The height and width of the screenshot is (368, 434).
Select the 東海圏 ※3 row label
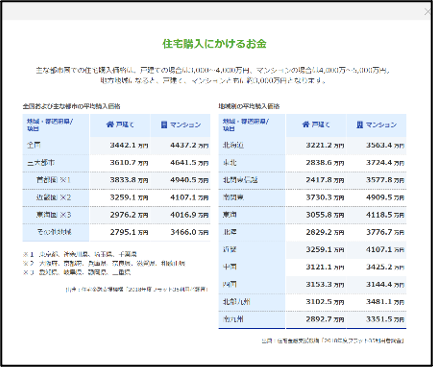pos(53,215)
